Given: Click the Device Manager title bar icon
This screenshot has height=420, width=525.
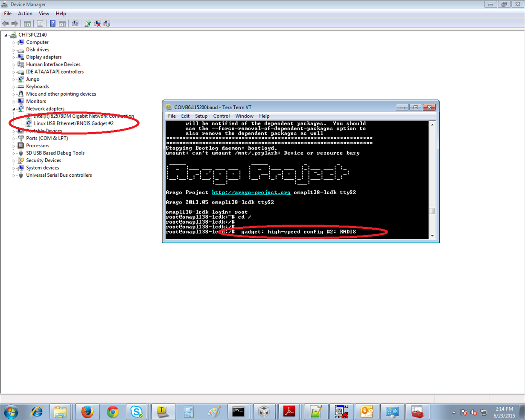Looking at the screenshot, I should tap(5, 4).
